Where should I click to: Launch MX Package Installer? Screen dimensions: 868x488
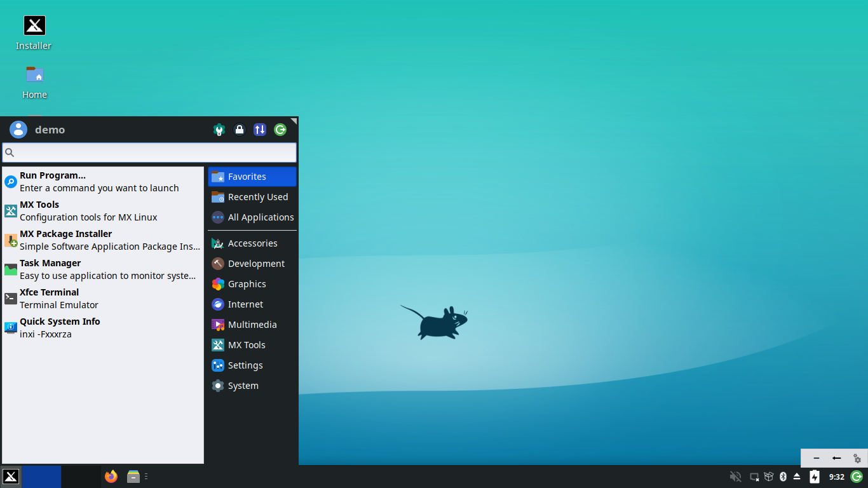(x=103, y=240)
